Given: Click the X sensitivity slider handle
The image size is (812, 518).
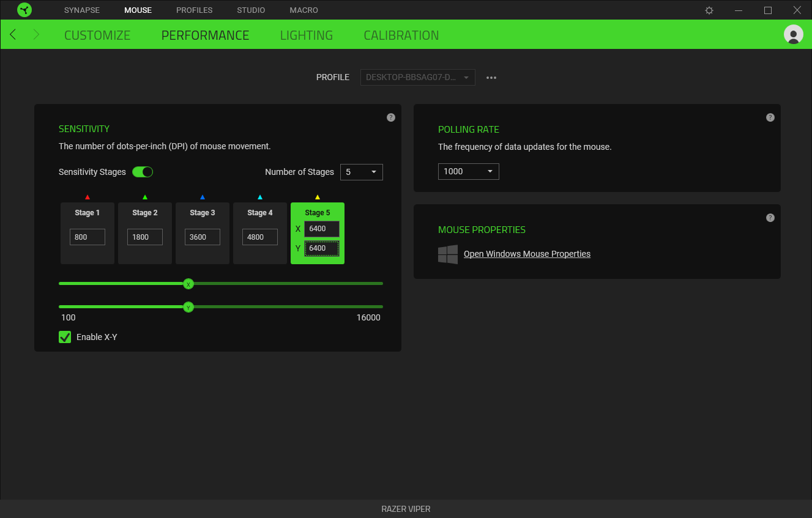Looking at the screenshot, I should 188,284.
